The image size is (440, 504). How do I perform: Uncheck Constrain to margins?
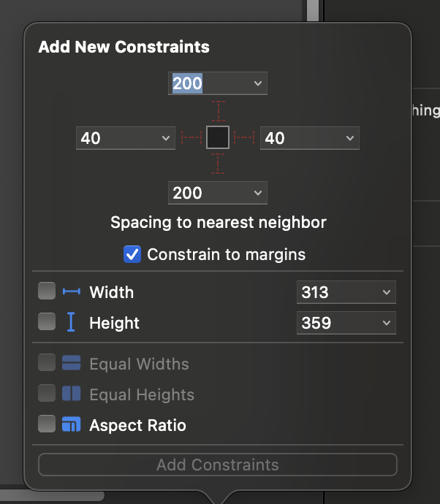[132, 255]
